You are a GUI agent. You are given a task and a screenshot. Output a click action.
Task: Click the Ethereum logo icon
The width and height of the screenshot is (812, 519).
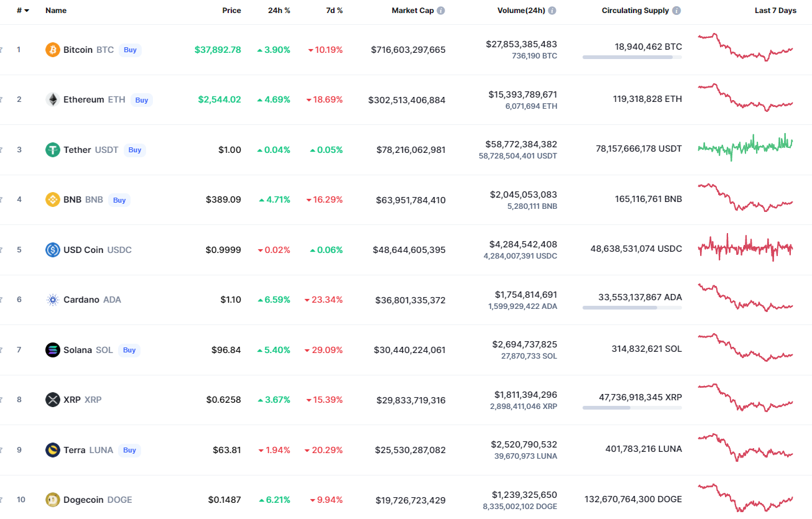[x=53, y=99]
